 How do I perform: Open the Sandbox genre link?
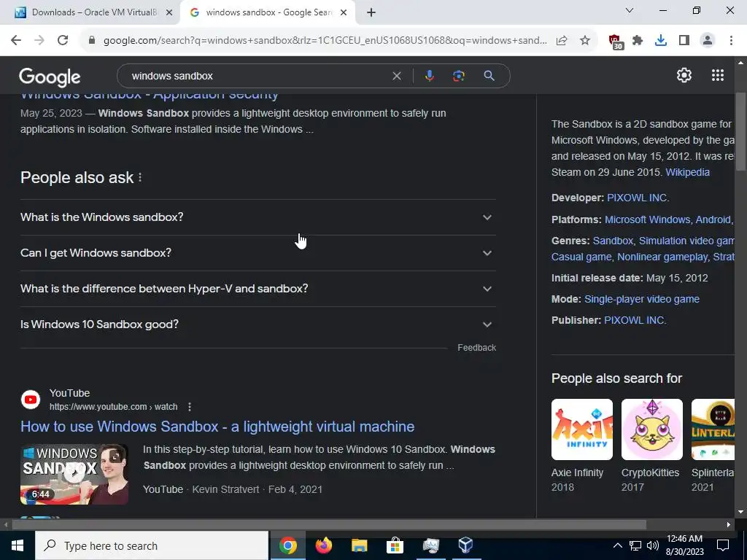coord(613,241)
